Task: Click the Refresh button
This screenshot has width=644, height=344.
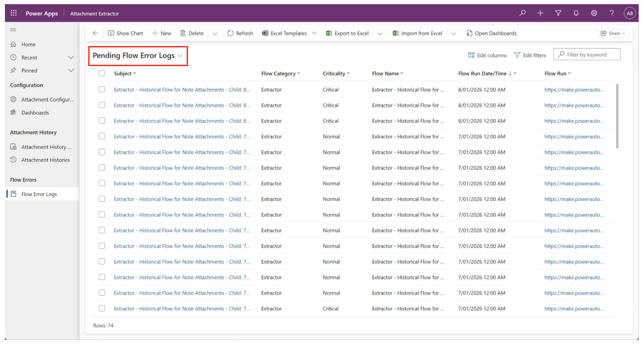Action: tap(240, 33)
